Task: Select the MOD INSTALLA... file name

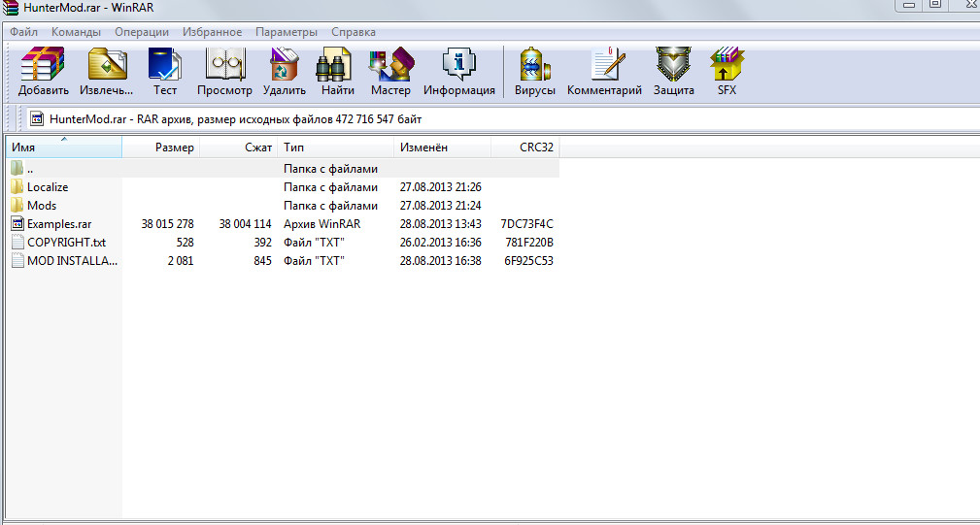Action: (x=72, y=260)
